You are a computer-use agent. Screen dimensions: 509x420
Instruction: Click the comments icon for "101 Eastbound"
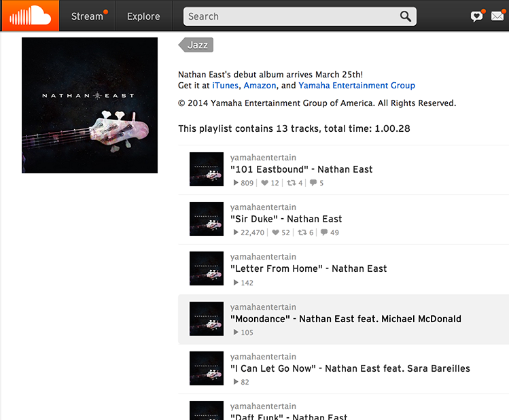pyautogui.click(x=313, y=183)
